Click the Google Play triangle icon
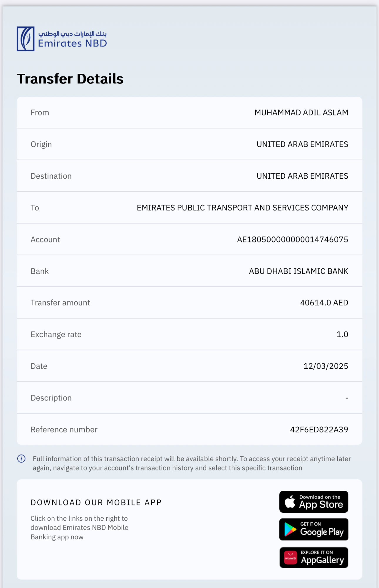 coord(290,530)
